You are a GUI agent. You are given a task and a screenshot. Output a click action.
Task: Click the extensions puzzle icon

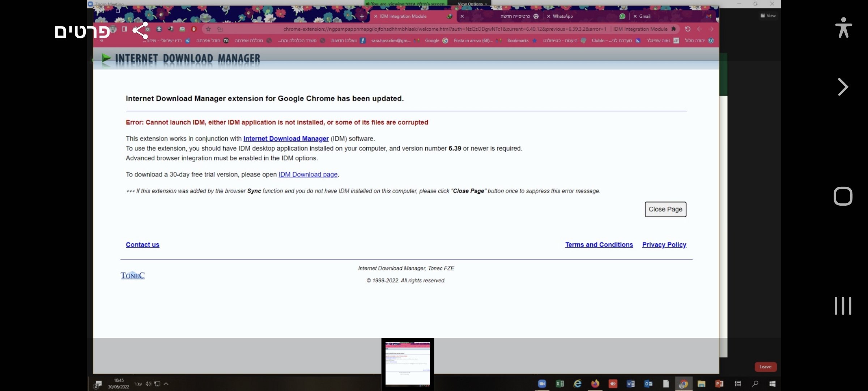[673, 29]
